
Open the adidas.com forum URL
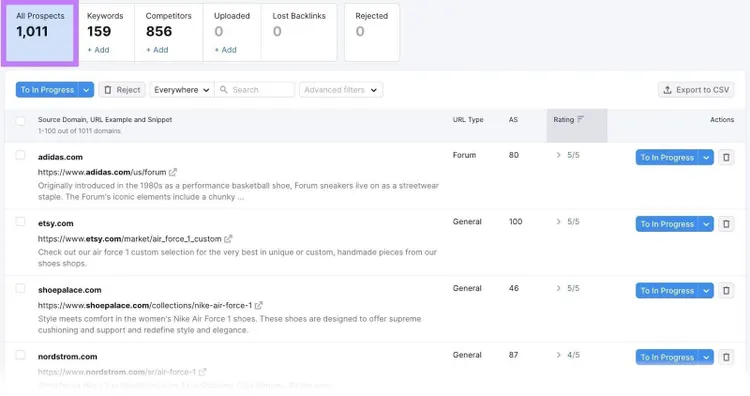[x=102, y=172]
